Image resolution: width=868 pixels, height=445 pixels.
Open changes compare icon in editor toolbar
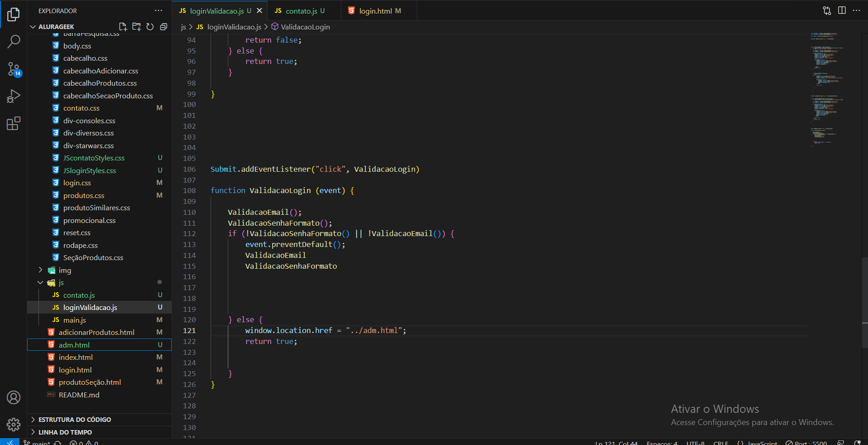click(827, 10)
